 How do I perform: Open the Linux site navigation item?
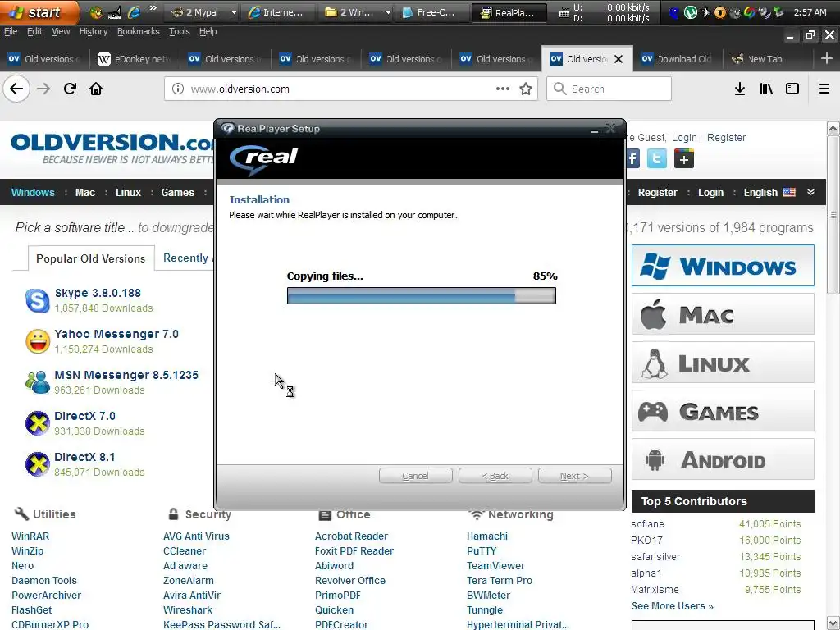pos(128,192)
